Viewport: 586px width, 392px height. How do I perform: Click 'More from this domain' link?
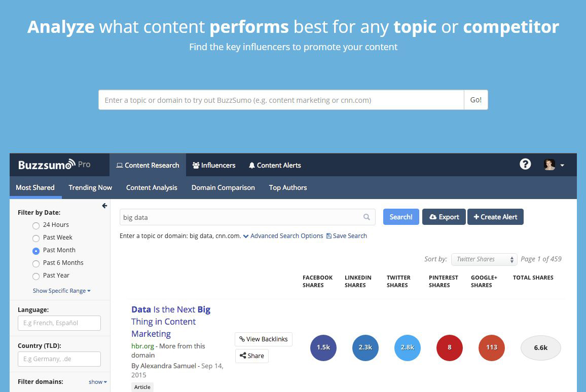tap(168, 350)
